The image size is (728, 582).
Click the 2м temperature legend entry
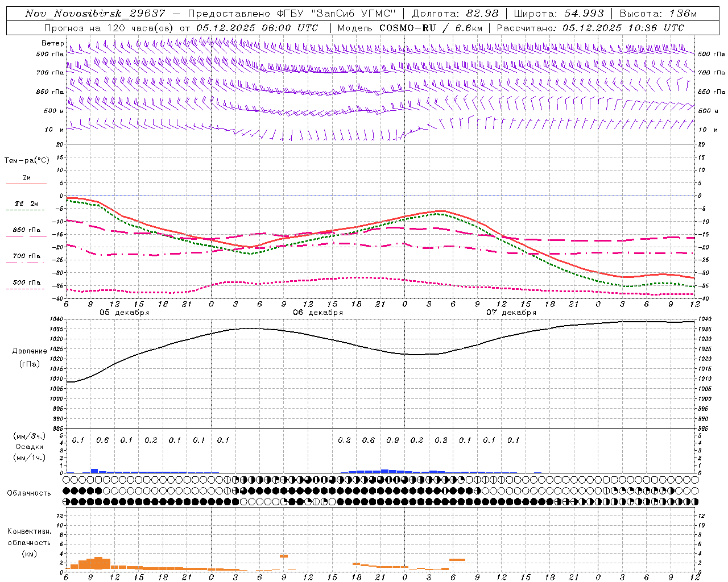coord(27,177)
